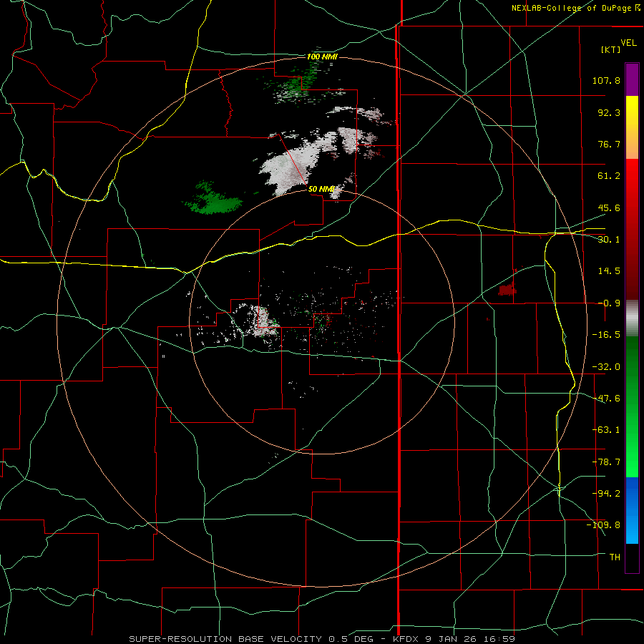Click the green segment of velocity color bar

tap(632, 406)
